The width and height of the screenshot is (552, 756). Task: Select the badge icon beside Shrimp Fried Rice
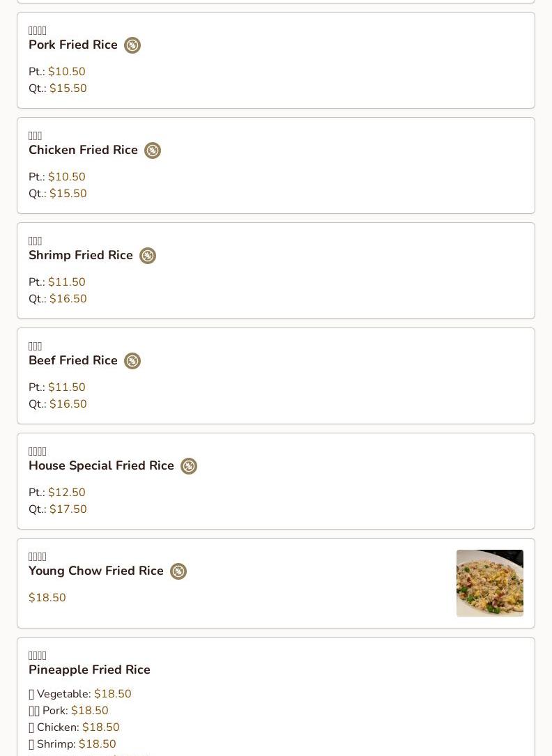(148, 256)
